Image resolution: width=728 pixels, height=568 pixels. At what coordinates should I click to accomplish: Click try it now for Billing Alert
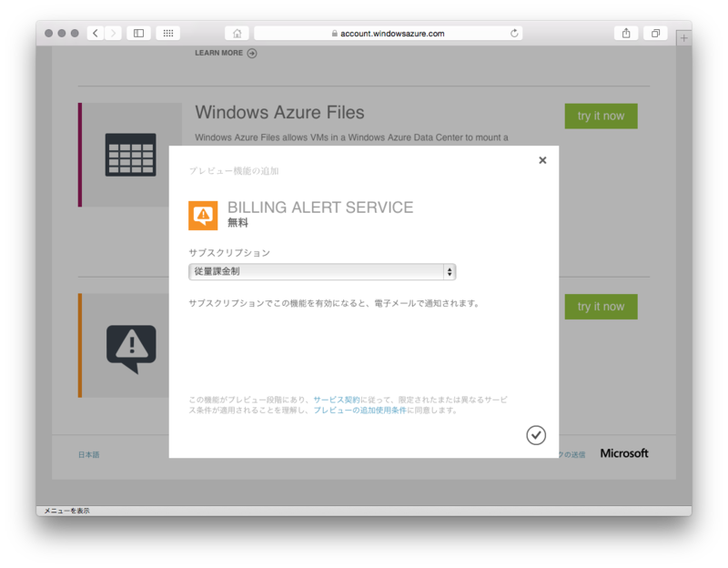[x=601, y=307]
